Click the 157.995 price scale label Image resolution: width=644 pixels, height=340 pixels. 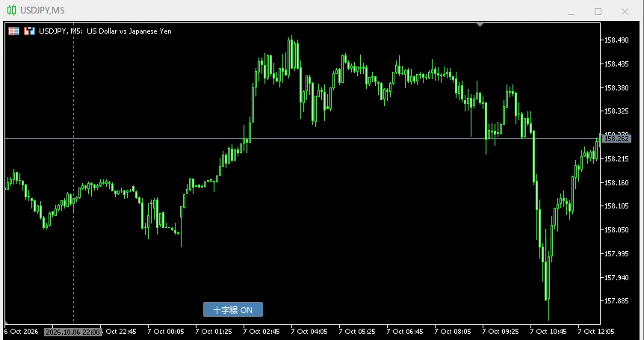616,254
